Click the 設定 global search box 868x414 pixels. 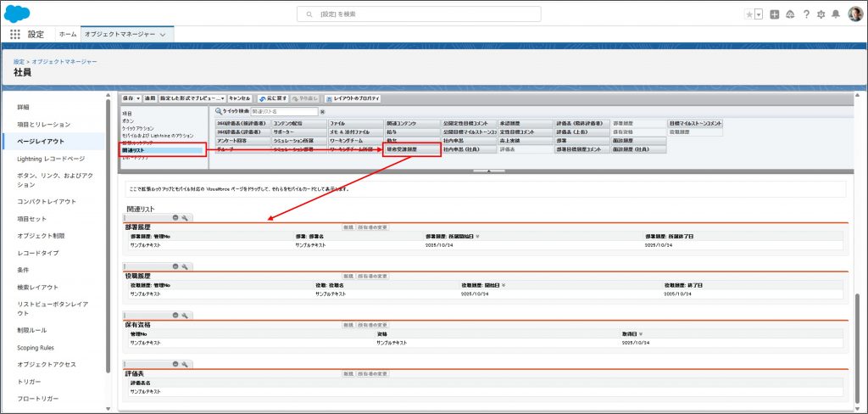pos(434,14)
